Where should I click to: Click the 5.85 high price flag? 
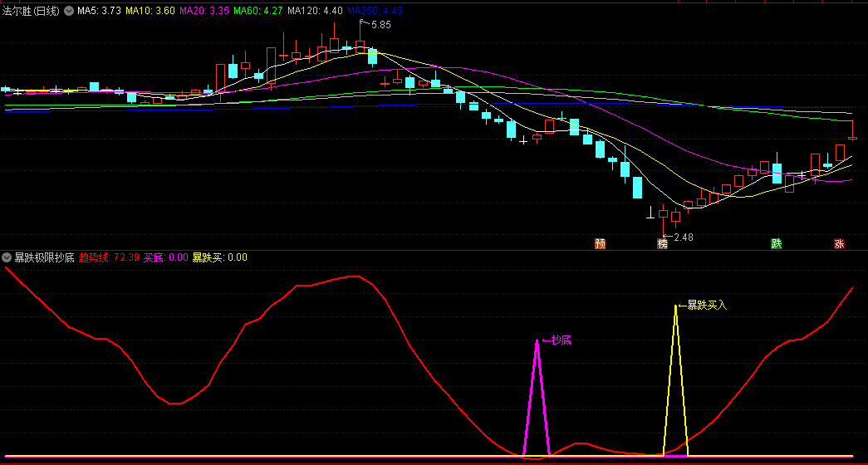point(380,26)
